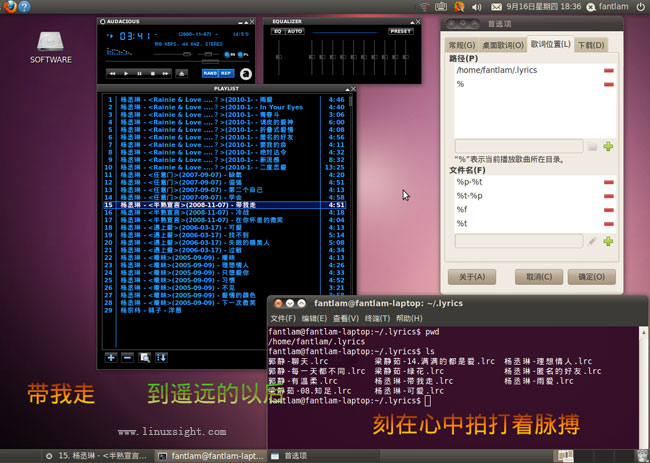Click the eject button in Audacious
650x463 pixels.
pyautogui.click(x=181, y=73)
